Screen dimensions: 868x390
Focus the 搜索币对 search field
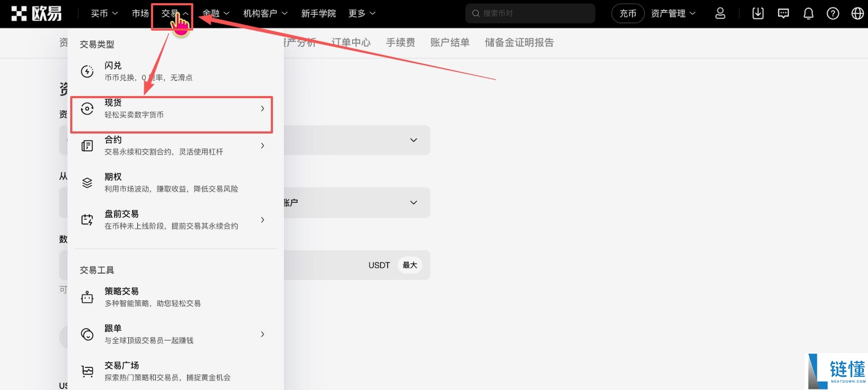[x=530, y=13]
